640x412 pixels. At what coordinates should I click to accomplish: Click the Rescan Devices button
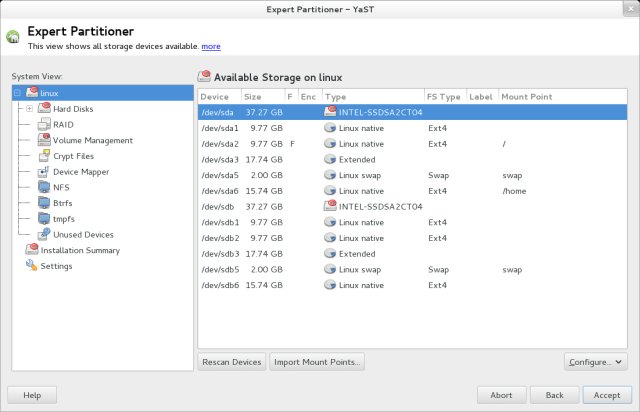231,362
